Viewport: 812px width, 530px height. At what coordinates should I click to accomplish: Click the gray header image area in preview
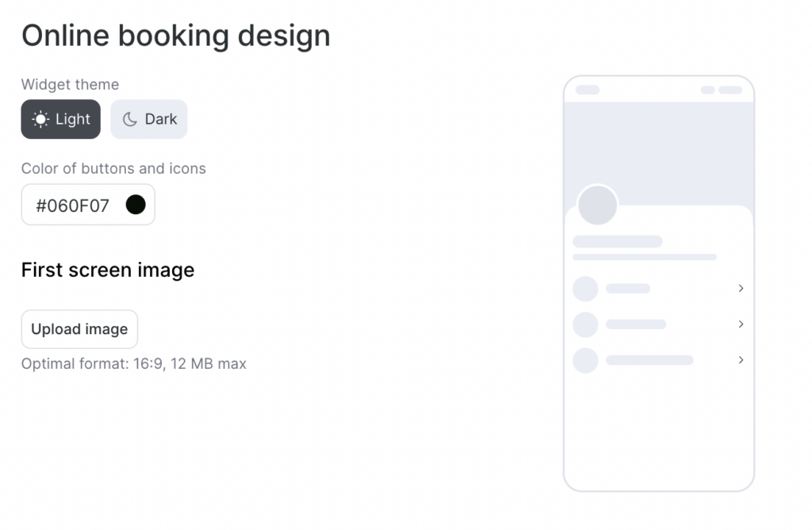pyautogui.click(x=658, y=143)
